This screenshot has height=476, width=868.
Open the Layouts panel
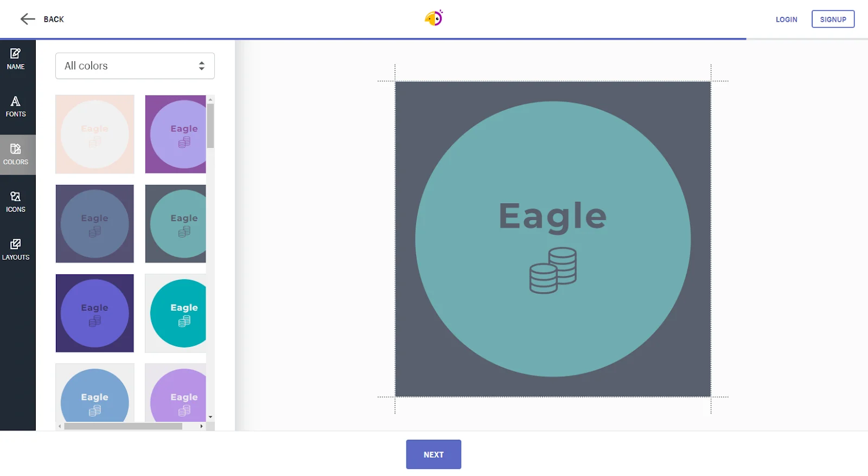(16, 249)
